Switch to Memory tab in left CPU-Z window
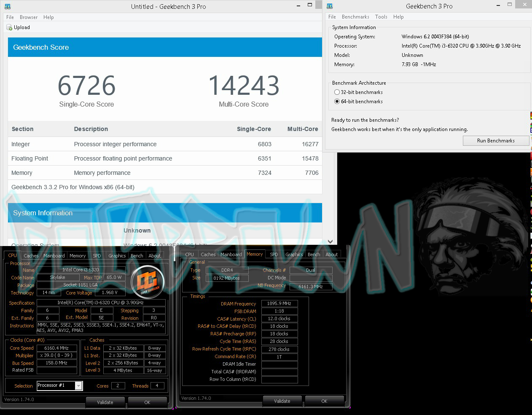 click(x=78, y=256)
